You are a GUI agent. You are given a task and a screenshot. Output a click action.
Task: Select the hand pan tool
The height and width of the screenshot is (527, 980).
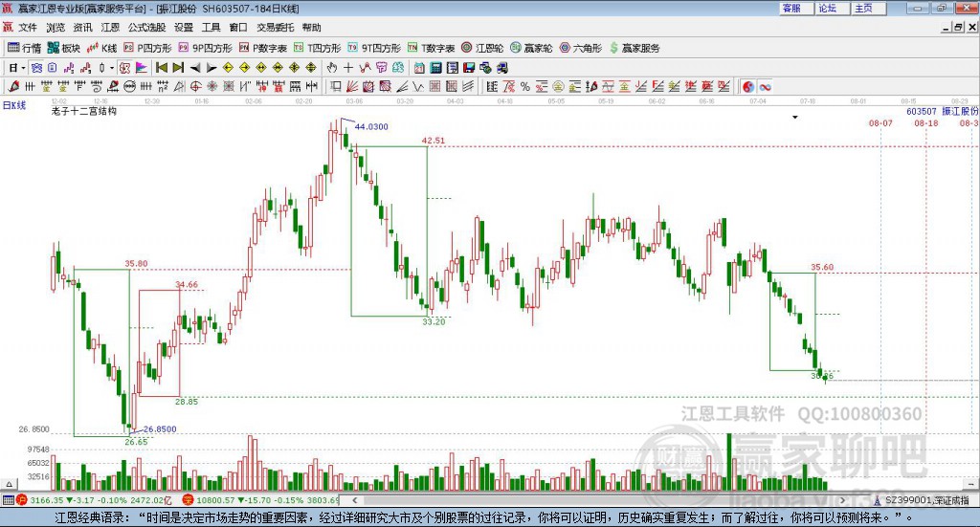(x=331, y=68)
